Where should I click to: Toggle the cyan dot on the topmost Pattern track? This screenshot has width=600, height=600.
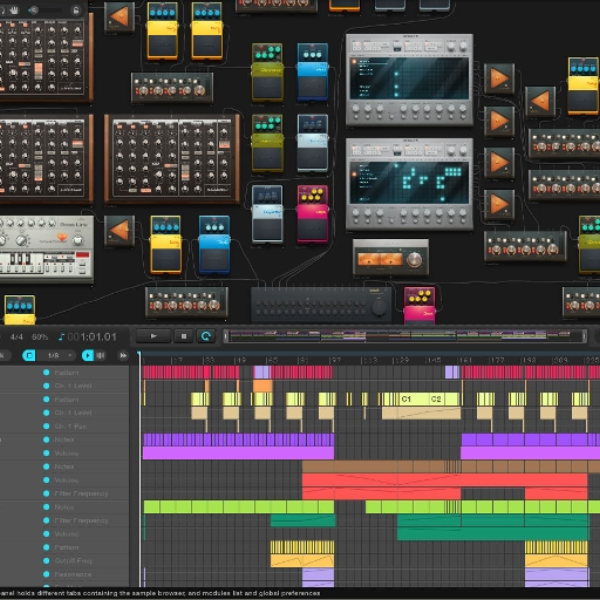[46, 372]
